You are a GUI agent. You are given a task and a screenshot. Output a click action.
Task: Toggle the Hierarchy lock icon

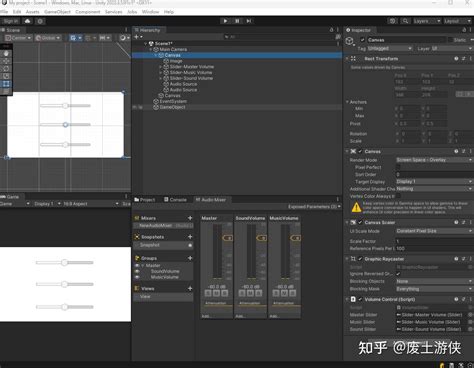[331, 30]
